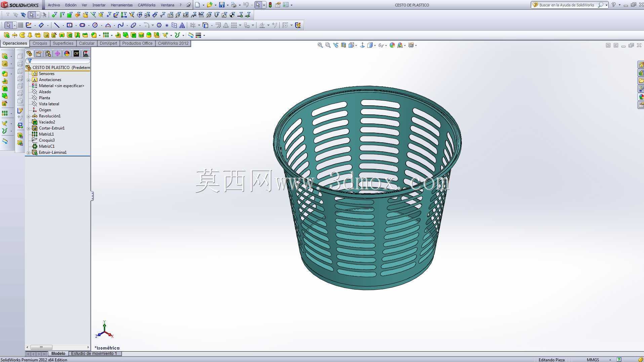Screen dimensions: 644x362
Task: Toggle the Filter Edges selection filter
Action: click(62, 15)
